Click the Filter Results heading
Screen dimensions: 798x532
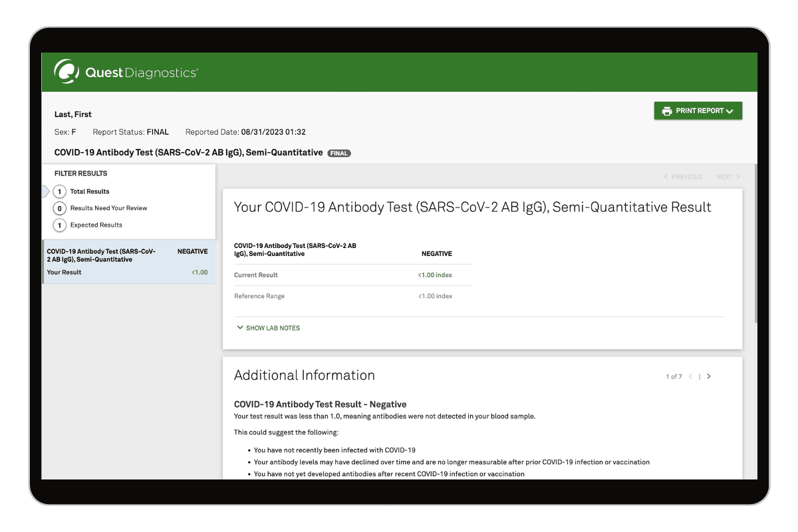click(x=80, y=174)
